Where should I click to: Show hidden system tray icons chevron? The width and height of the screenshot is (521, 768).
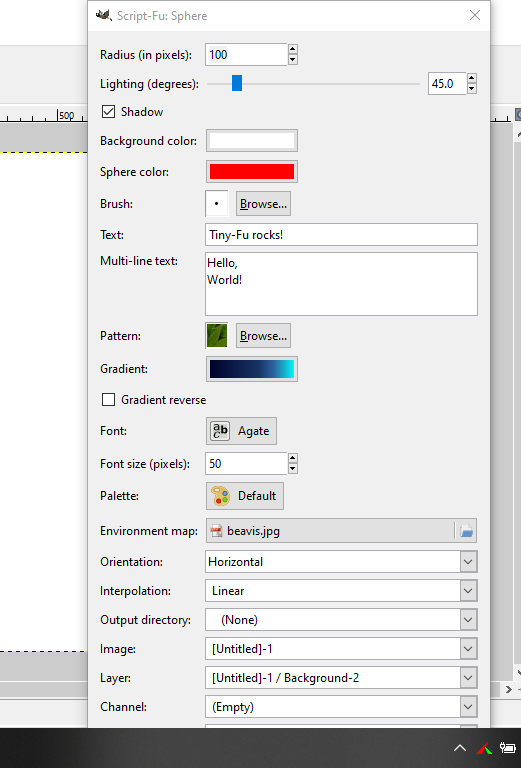coord(459,748)
